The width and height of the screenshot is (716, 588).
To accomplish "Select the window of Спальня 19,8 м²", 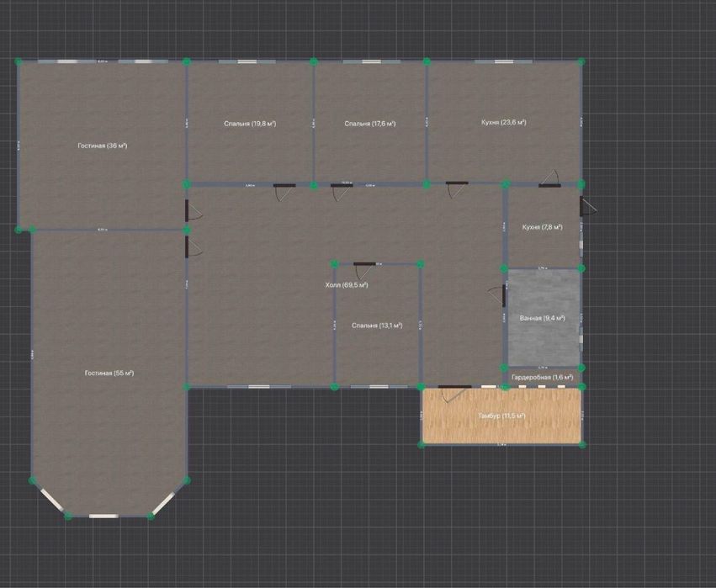I will pyautogui.click(x=247, y=61).
